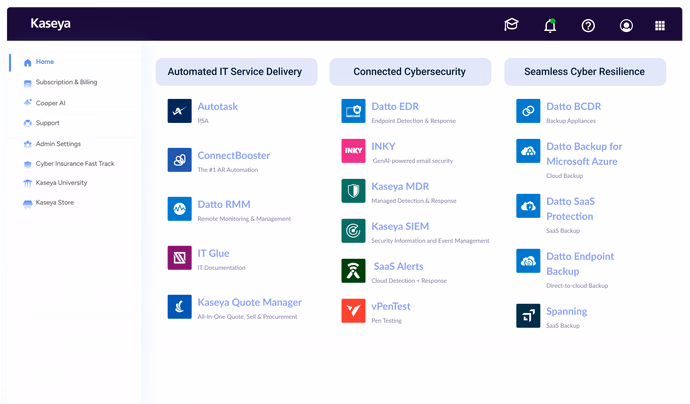Click the Datto Endpoint Backup icon
The width and height of the screenshot is (690, 404).
(528, 261)
